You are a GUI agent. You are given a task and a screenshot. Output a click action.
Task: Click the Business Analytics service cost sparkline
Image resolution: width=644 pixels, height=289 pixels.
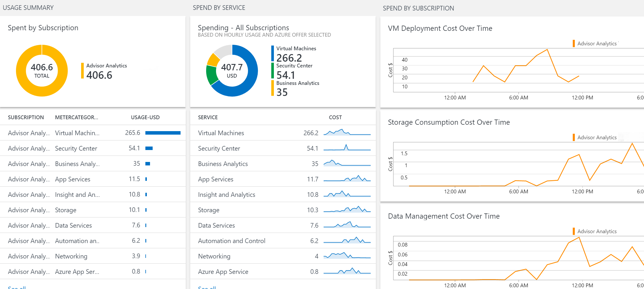click(x=347, y=163)
